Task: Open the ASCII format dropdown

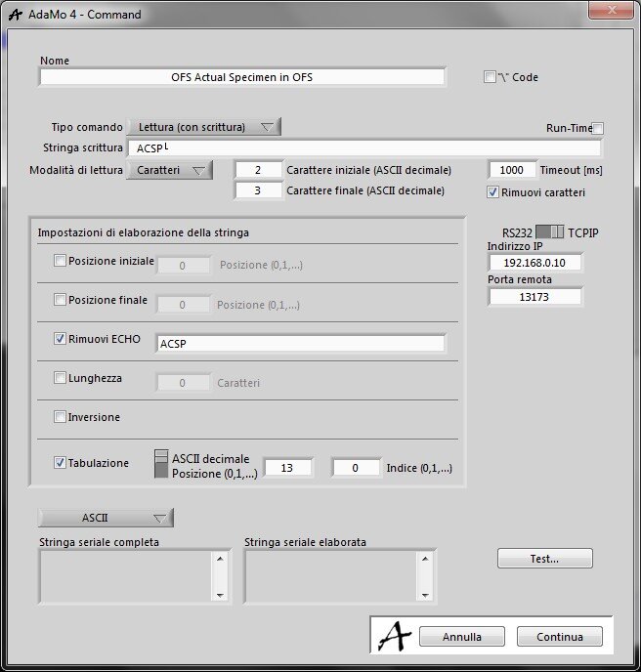Action: click(x=106, y=518)
